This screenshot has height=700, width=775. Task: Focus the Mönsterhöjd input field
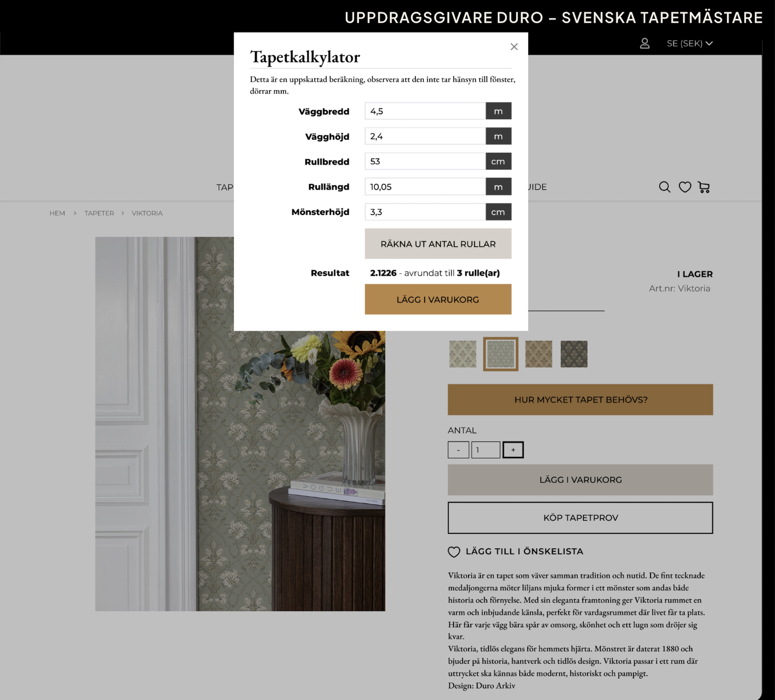pyautogui.click(x=425, y=212)
